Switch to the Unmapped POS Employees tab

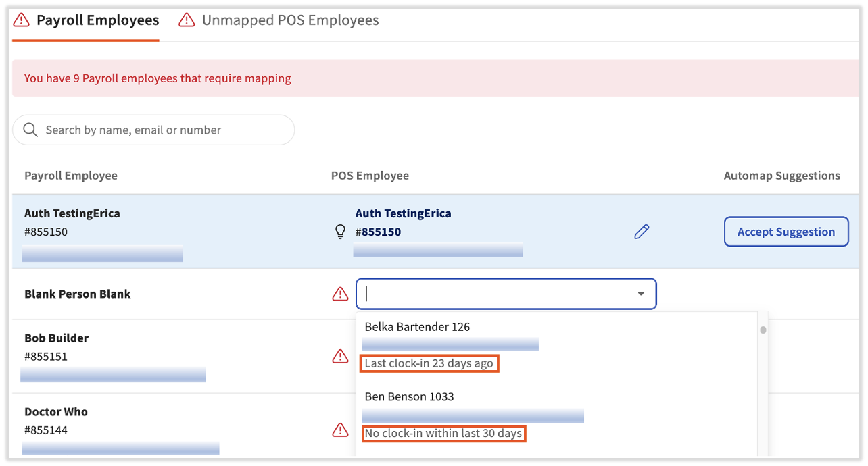pyautogui.click(x=289, y=20)
